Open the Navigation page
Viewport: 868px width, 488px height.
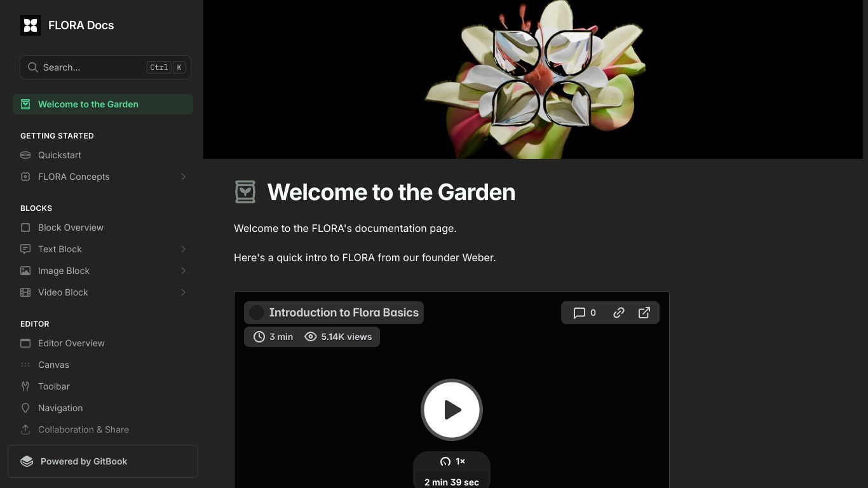(x=103, y=408)
